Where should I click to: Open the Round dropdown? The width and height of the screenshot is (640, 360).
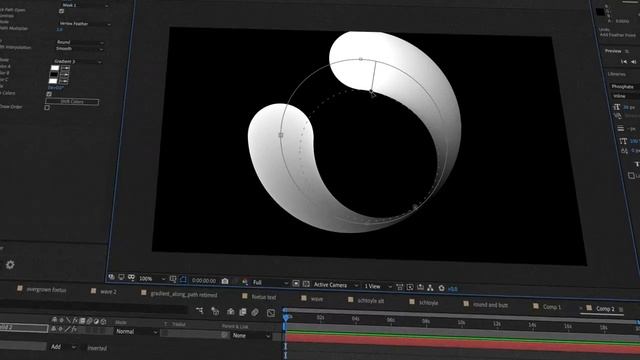coord(80,42)
